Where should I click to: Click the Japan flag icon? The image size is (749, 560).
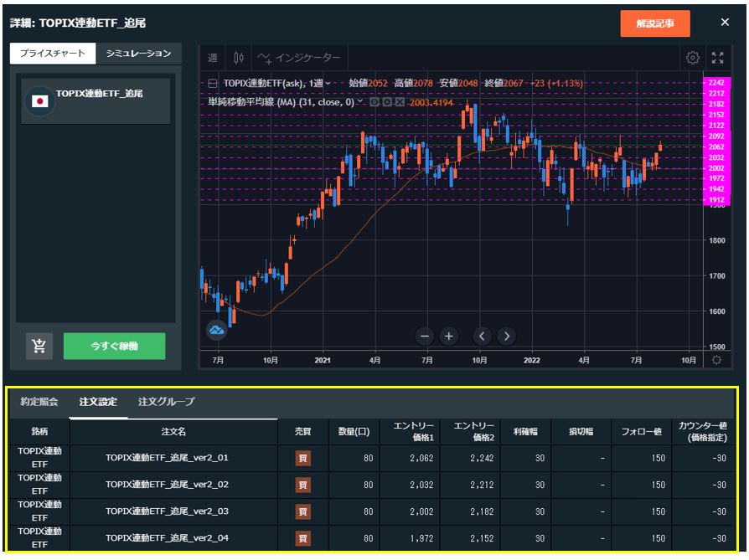click(39, 101)
